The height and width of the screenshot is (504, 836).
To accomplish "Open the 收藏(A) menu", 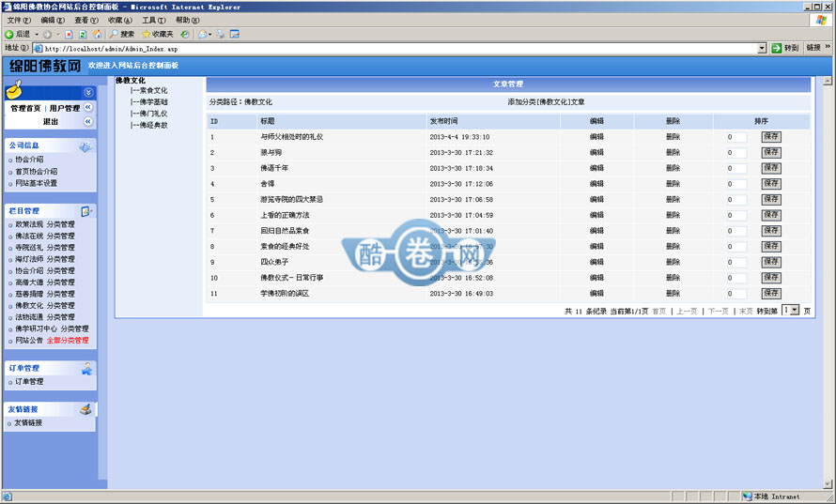I will [x=120, y=21].
